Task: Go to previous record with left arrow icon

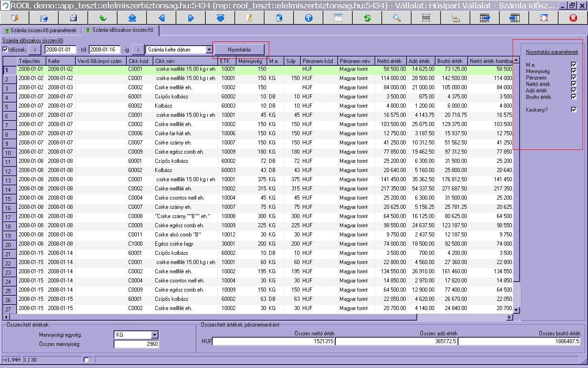Action: coord(162,18)
